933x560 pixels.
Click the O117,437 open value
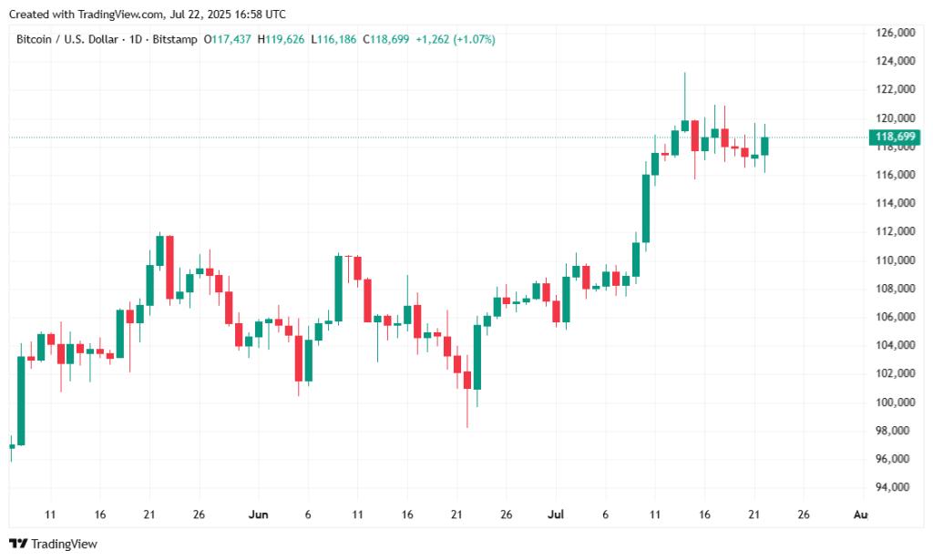click(227, 39)
